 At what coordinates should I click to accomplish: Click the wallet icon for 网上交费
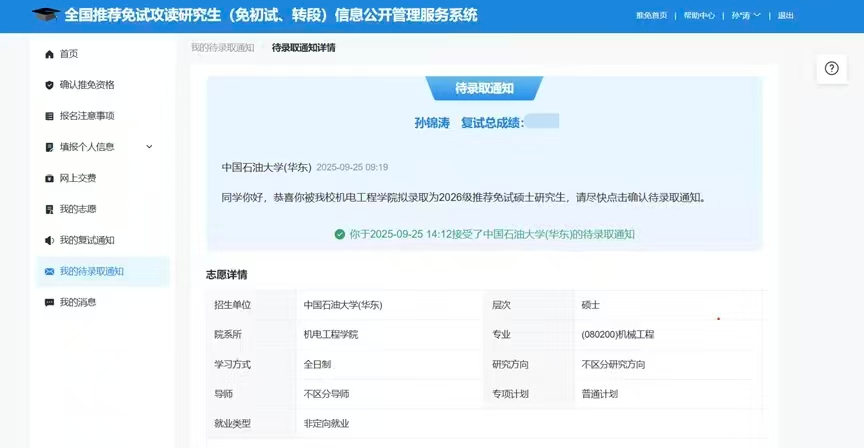click(x=50, y=178)
